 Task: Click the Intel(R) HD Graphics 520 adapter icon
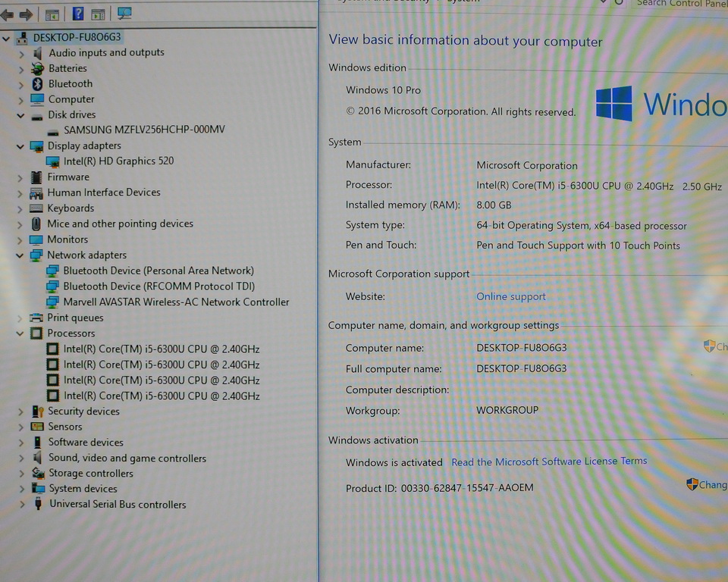point(52,162)
